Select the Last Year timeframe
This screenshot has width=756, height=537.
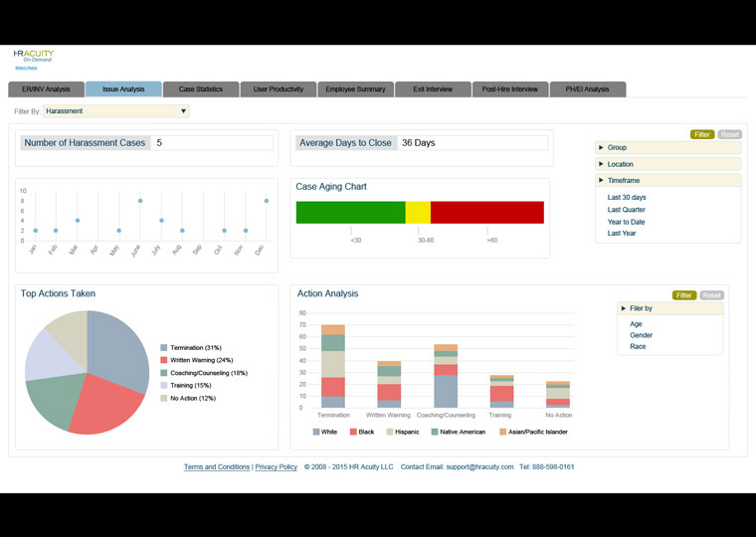622,234
